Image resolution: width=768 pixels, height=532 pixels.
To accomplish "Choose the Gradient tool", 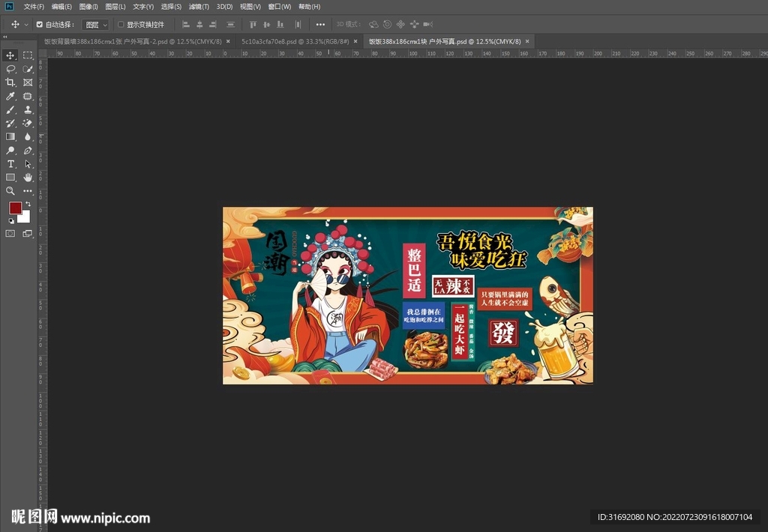I will point(10,136).
